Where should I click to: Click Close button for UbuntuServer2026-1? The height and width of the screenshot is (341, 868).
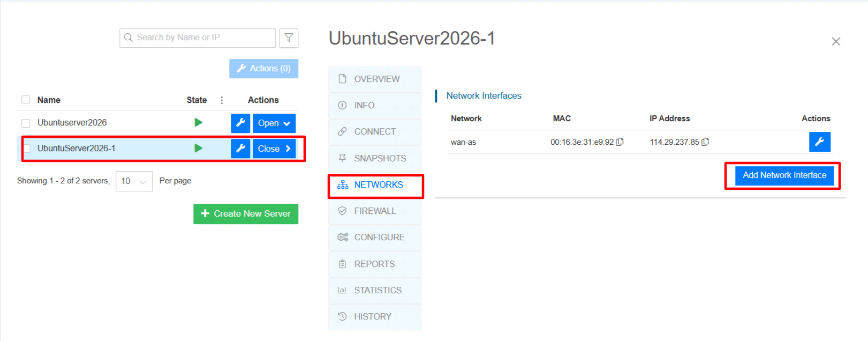click(x=274, y=149)
